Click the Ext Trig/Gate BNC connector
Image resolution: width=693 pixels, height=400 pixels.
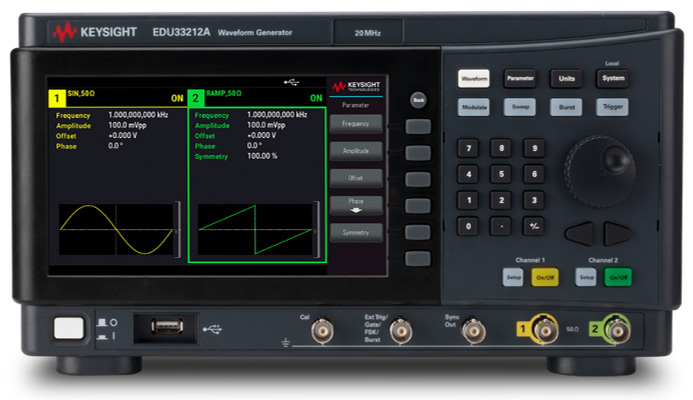coord(401,331)
